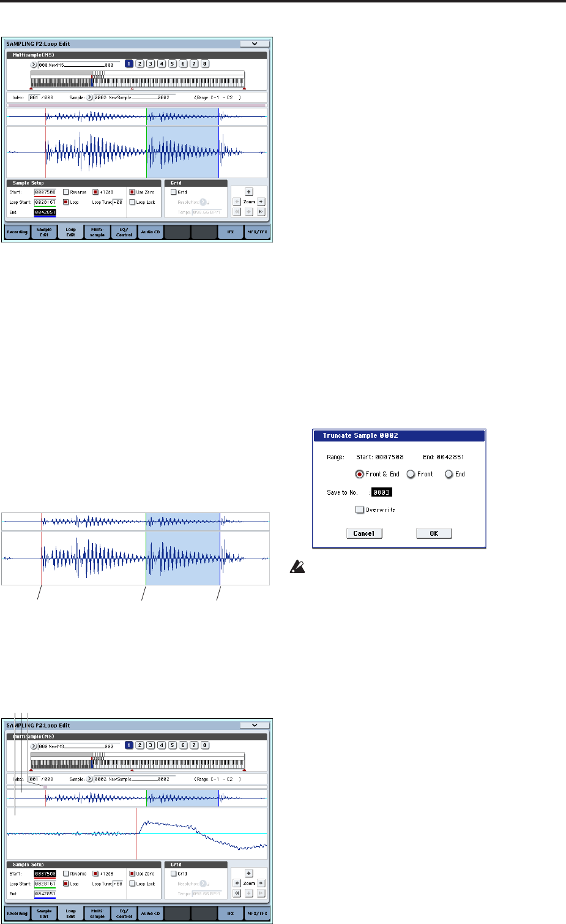Open Sample select popup arrow in bottom screen
The image size is (566, 924).
click(x=89, y=779)
